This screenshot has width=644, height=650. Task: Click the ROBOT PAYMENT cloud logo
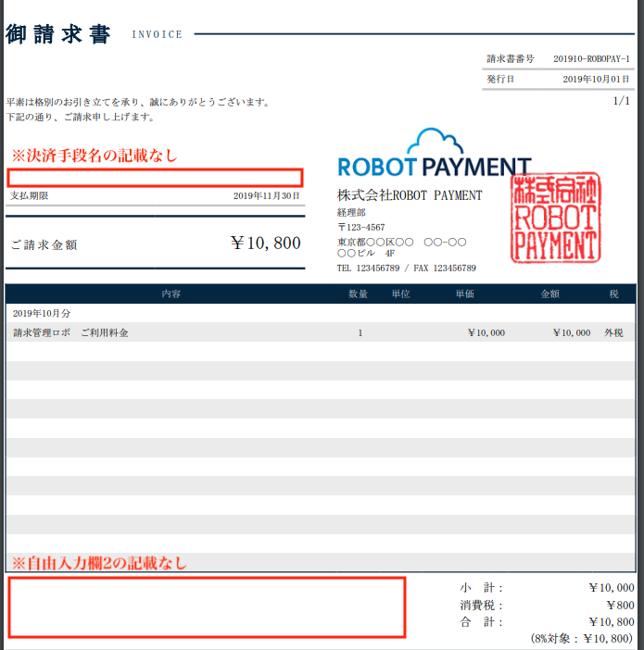[x=435, y=153]
